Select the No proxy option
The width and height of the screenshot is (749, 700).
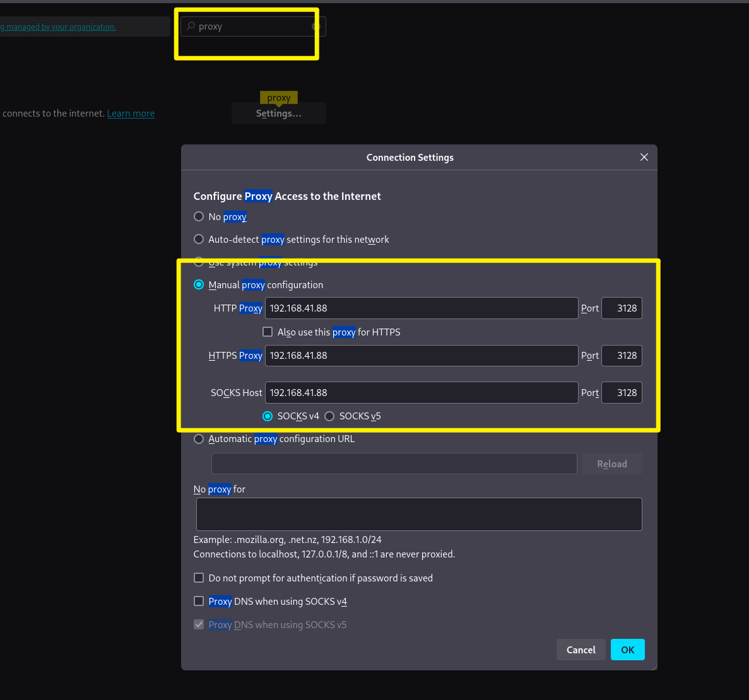click(199, 217)
